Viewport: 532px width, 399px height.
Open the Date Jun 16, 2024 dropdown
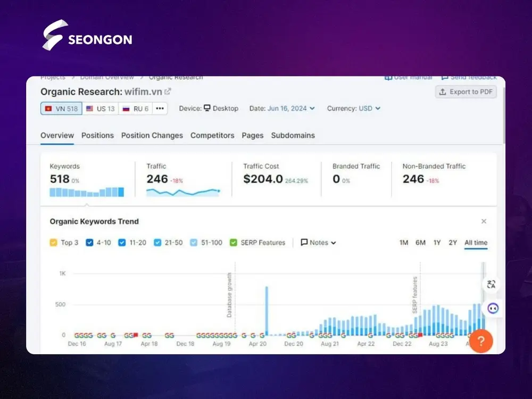[x=291, y=108]
